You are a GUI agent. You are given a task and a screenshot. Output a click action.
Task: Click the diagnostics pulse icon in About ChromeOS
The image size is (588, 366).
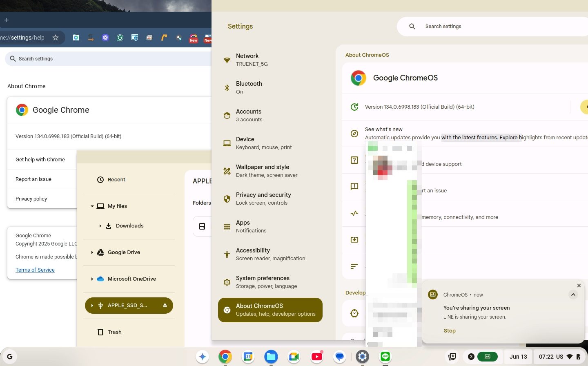(x=354, y=213)
